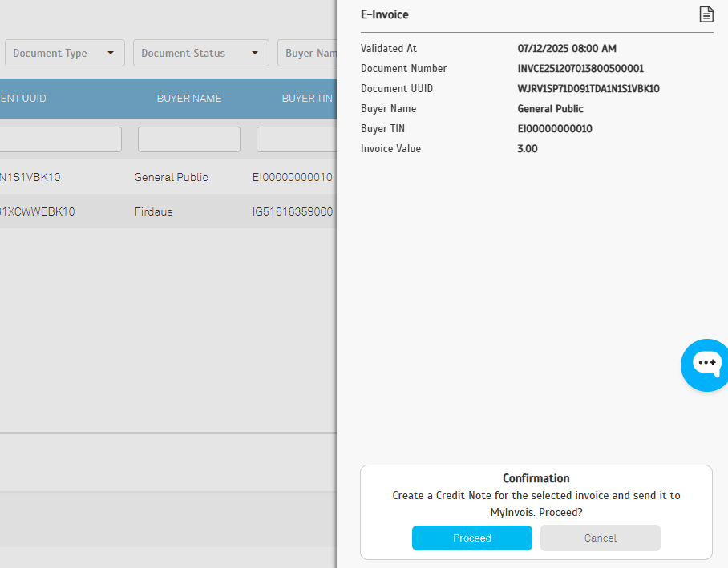Select the Firdaus table row
The width and height of the screenshot is (728, 568).
(x=153, y=211)
